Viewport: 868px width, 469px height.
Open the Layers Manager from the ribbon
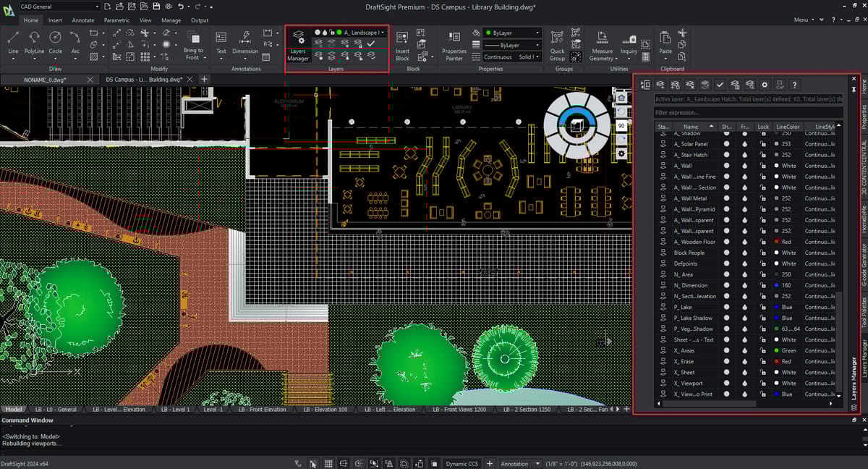(298, 45)
